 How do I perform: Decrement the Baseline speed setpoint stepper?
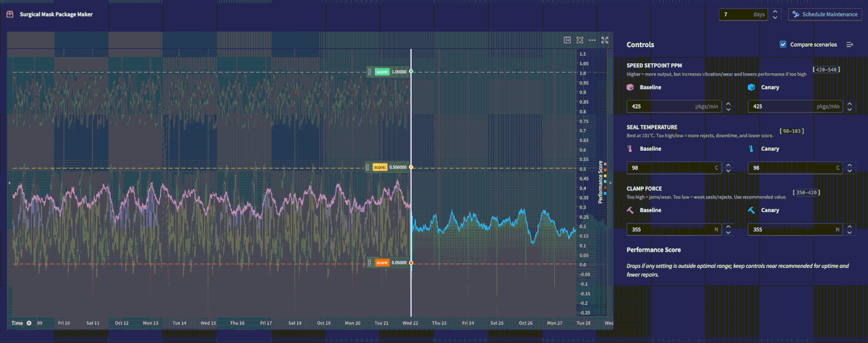[728, 110]
